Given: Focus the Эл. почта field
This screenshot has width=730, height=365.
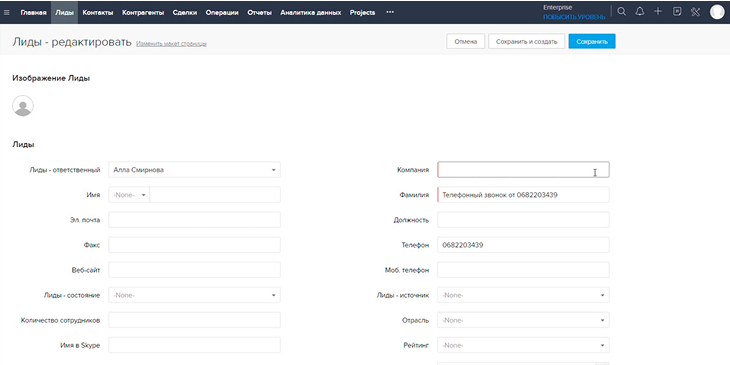Looking at the screenshot, I should tap(194, 220).
